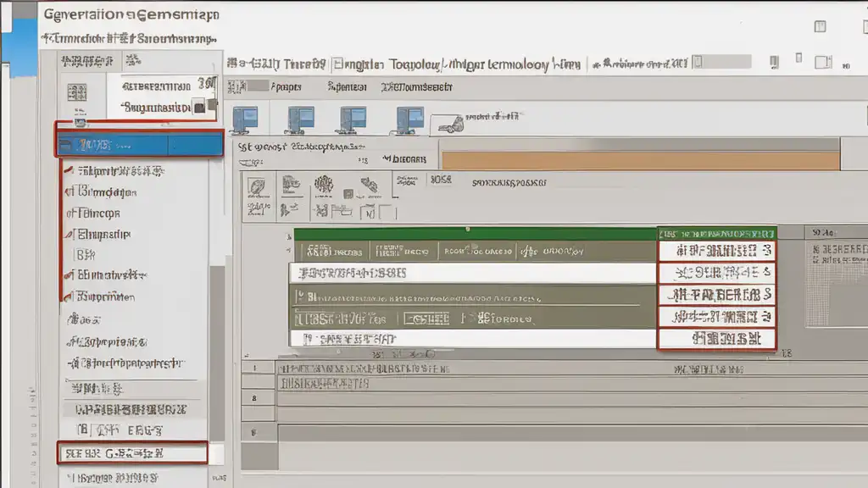Click the green header bar above the dialog rows
The image size is (868, 488).
[475, 234]
